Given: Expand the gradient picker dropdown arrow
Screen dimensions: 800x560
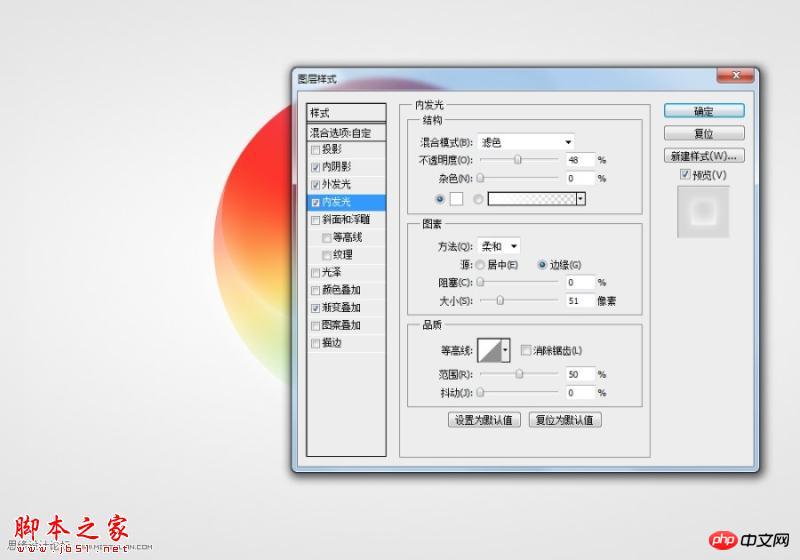Looking at the screenshot, I should pyautogui.click(x=581, y=199).
